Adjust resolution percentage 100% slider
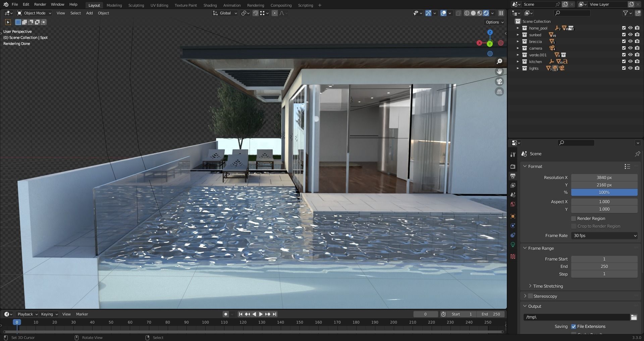644x341 pixels. tap(604, 192)
